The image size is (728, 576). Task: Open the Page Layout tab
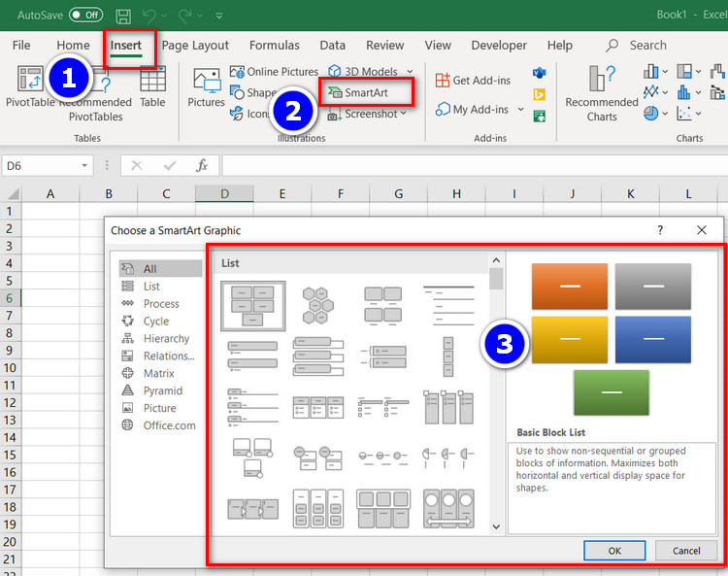tap(195, 45)
